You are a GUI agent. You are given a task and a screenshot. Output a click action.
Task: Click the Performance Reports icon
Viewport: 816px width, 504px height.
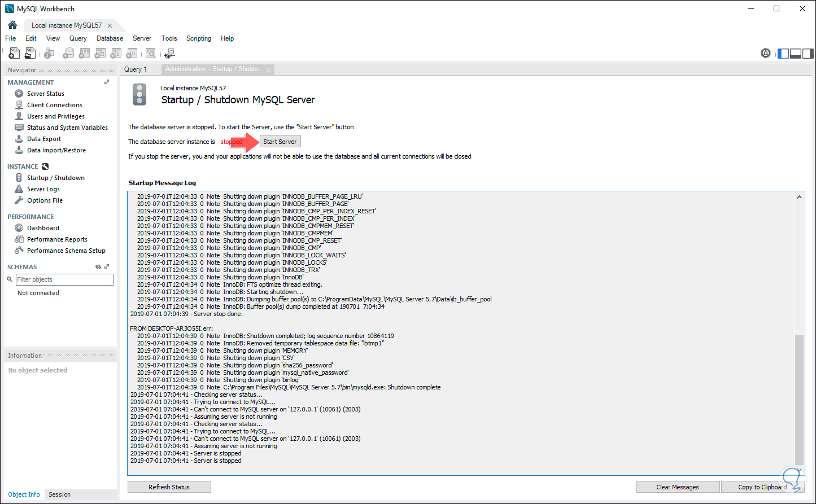19,239
